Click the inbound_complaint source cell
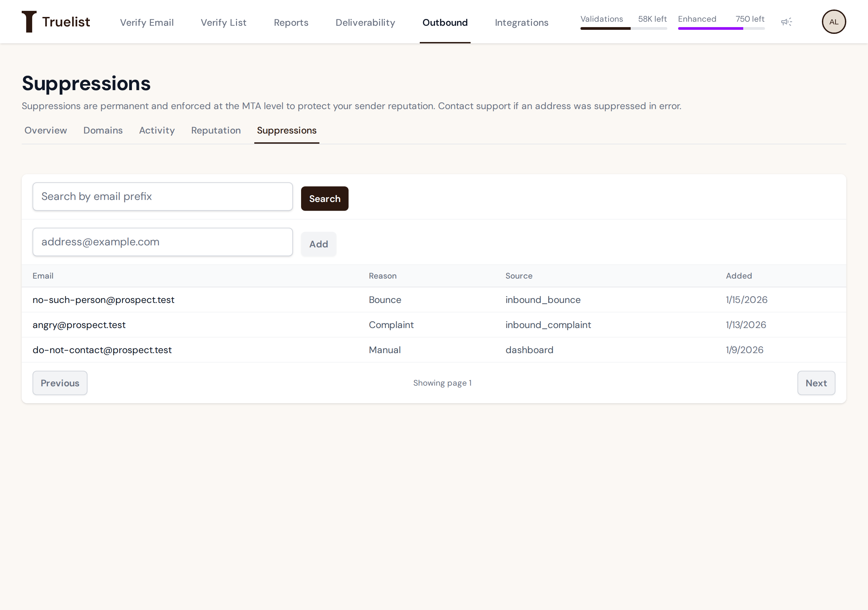This screenshot has height=610, width=868. point(548,325)
